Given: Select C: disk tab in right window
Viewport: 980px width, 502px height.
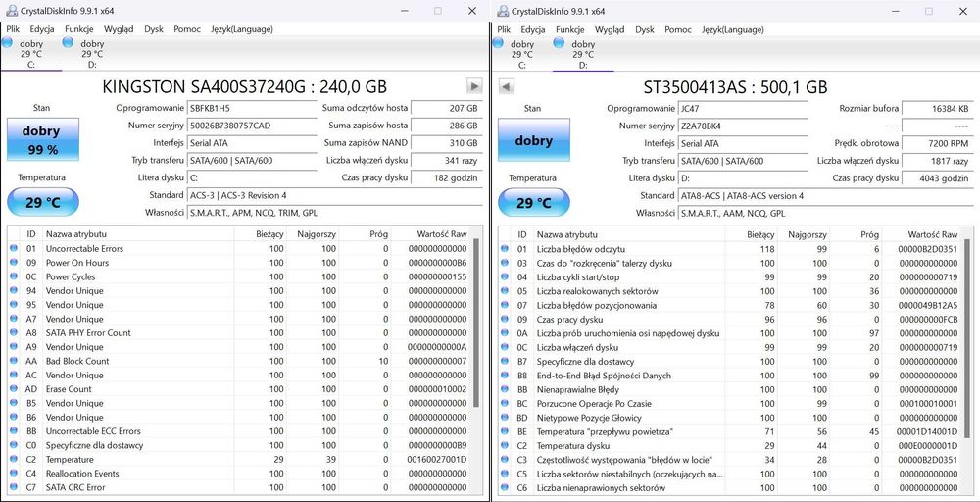Looking at the screenshot, I should pyautogui.click(x=522, y=54).
